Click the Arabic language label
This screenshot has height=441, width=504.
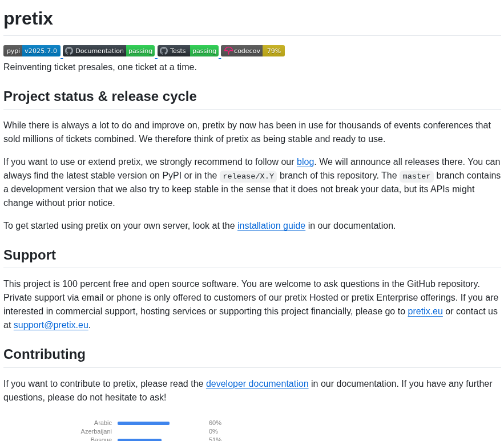coord(103,423)
